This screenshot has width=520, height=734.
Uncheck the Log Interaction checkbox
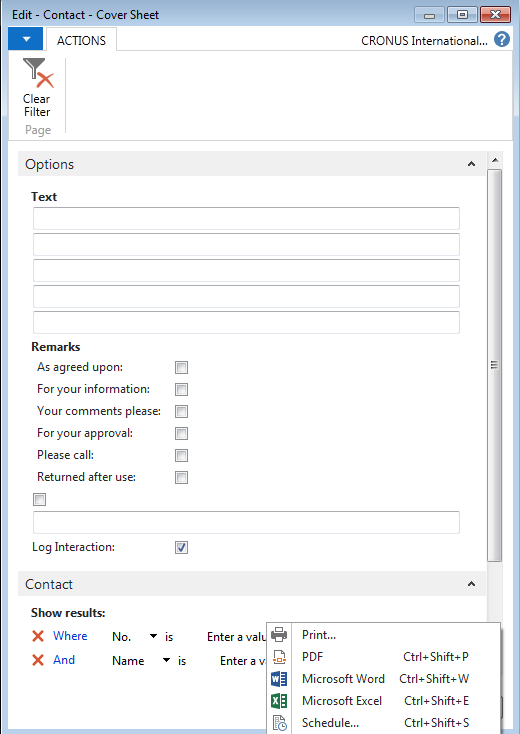[182, 547]
